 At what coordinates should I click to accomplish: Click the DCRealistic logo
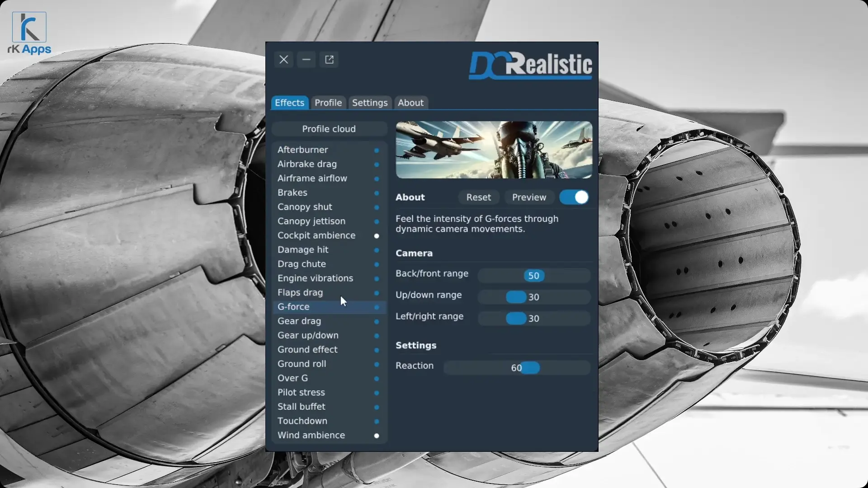[x=530, y=66]
